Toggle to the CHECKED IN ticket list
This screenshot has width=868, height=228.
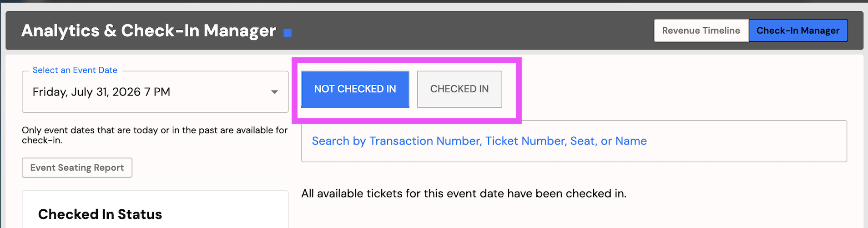(459, 89)
